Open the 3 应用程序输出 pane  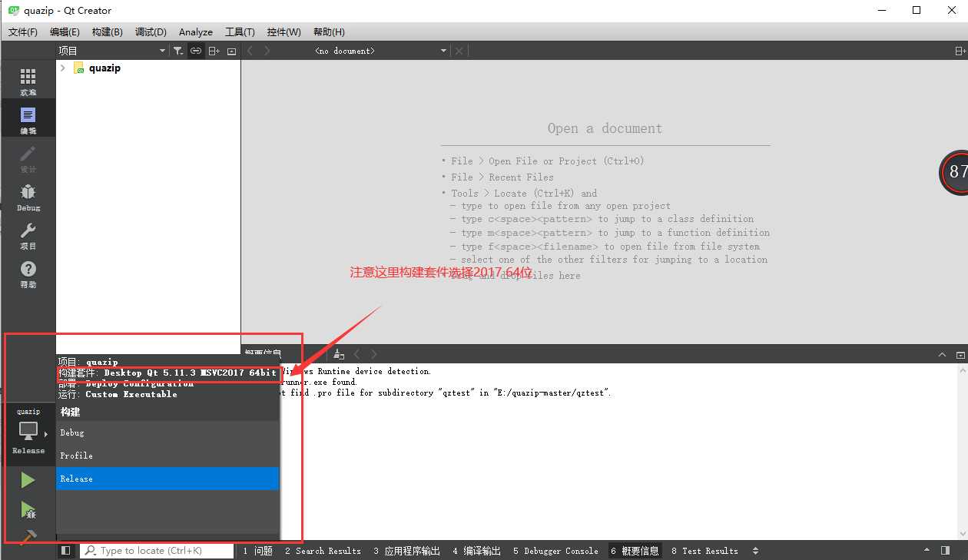coord(407,551)
